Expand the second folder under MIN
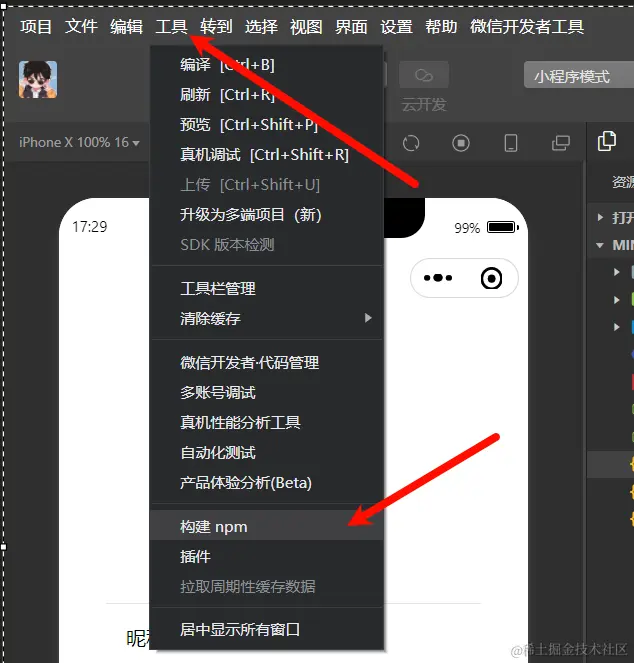Viewport: 634px width, 663px height. tap(617, 300)
